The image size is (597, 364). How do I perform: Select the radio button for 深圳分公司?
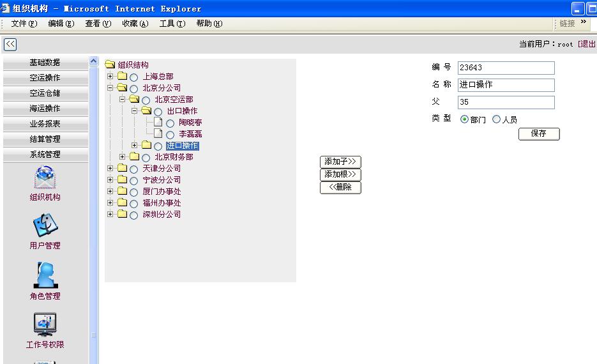[x=133, y=215]
